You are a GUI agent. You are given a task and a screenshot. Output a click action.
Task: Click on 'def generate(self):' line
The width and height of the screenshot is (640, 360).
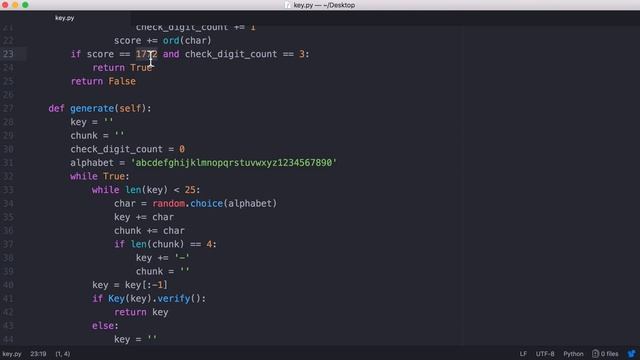pos(100,108)
